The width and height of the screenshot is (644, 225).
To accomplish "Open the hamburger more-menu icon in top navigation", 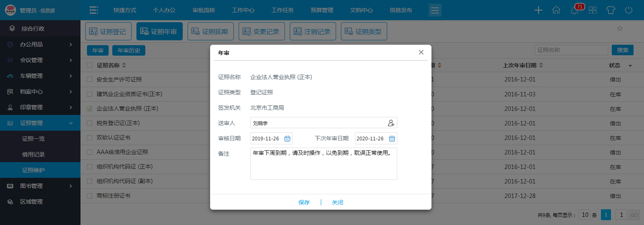I will (x=435, y=10).
